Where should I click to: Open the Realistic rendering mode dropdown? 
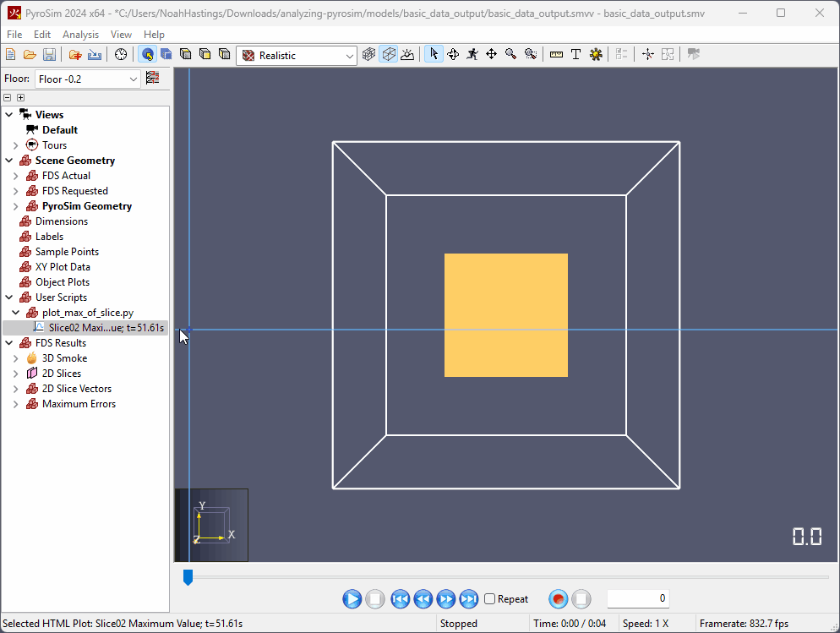297,56
